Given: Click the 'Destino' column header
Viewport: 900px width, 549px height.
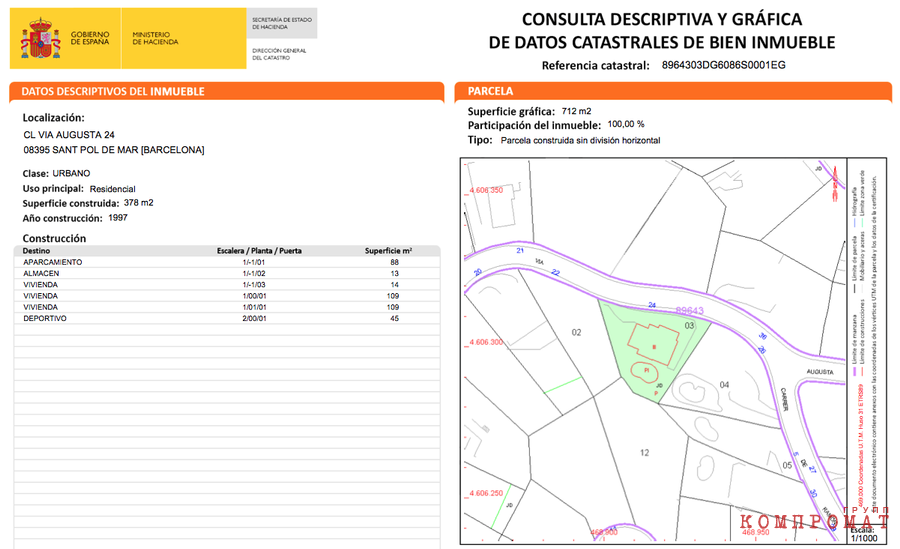Looking at the screenshot, I should (x=36, y=251).
